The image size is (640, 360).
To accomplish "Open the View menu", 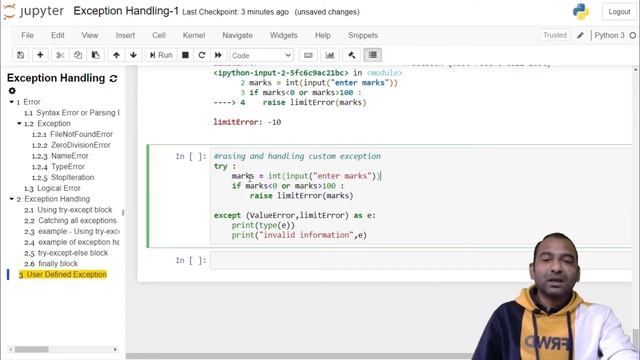I will point(90,36).
